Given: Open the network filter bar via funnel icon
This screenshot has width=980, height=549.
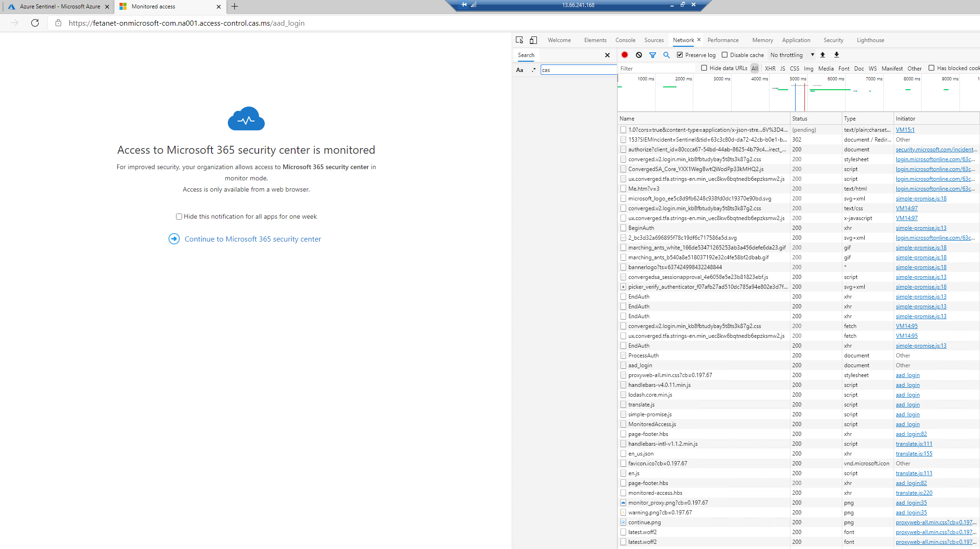Looking at the screenshot, I should [x=653, y=55].
